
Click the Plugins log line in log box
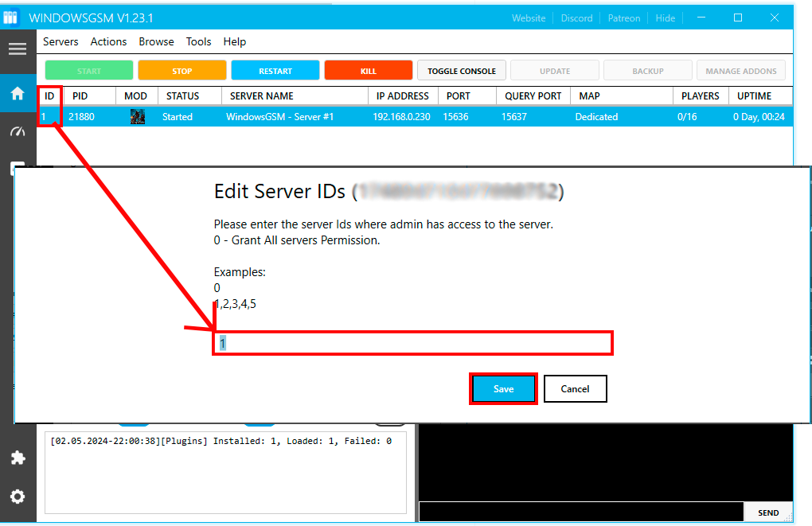tap(221, 441)
